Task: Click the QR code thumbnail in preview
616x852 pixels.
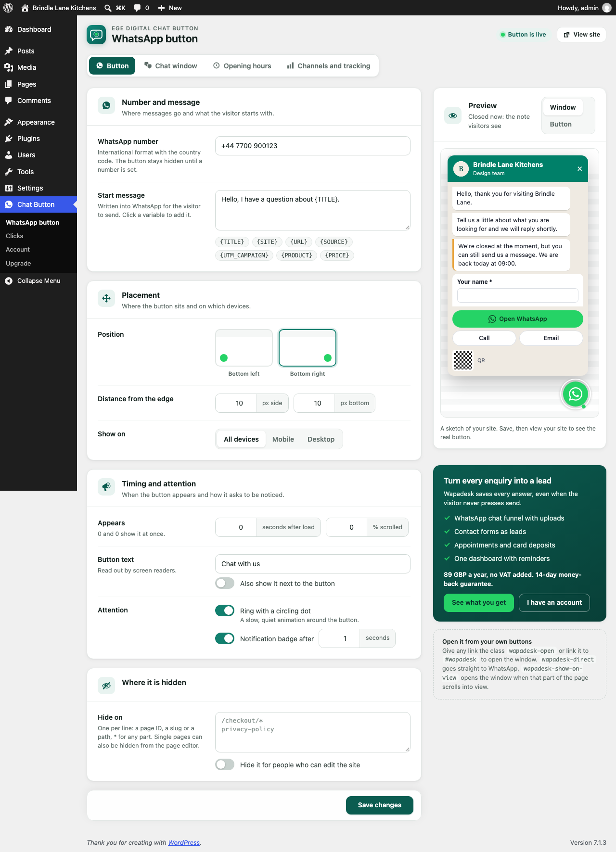Action: [x=463, y=360]
